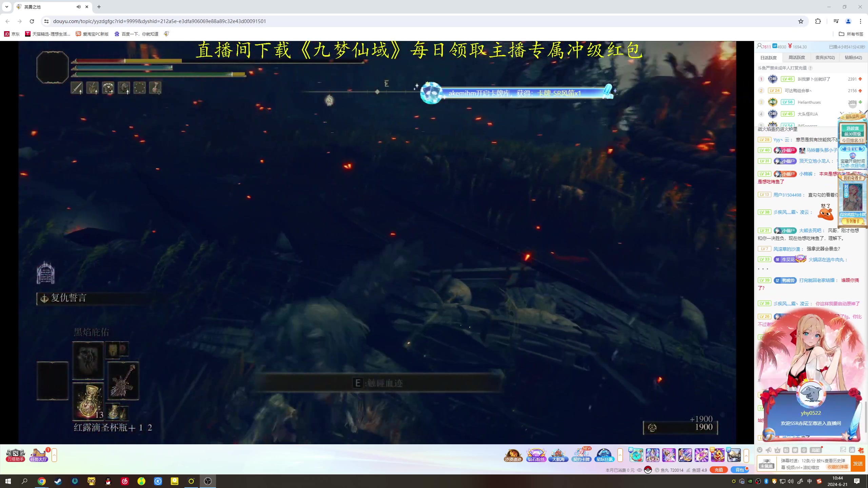Select the duck gift marked 票
Viewport: 868px width, 488px height.
[717, 455]
